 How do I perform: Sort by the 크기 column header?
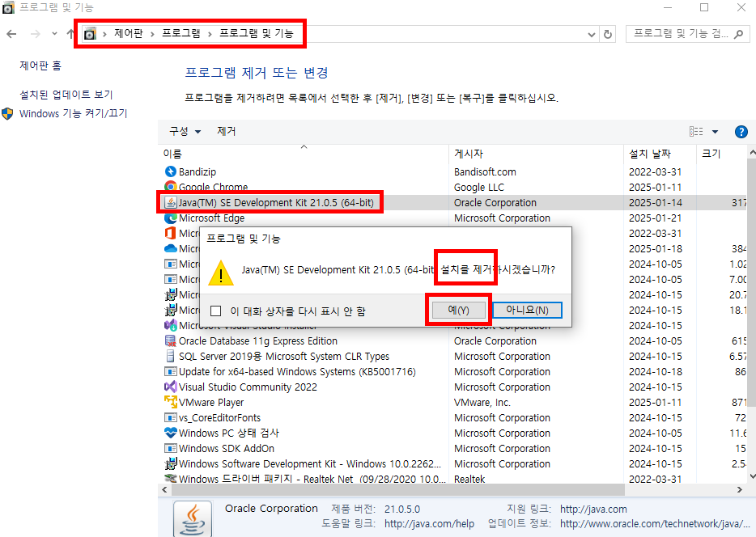pyautogui.click(x=722, y=154)
